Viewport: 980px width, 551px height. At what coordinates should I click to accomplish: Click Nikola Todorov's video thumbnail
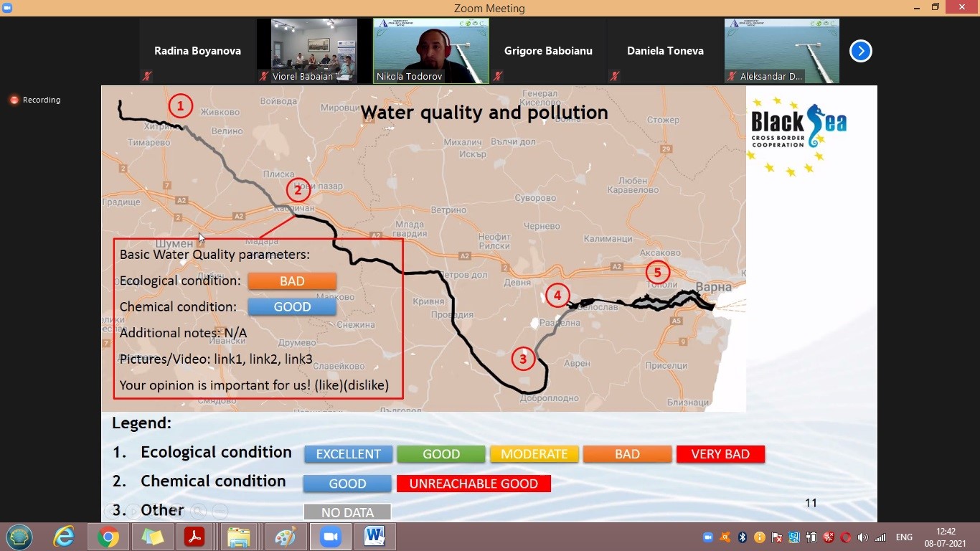tap(430, 51)
